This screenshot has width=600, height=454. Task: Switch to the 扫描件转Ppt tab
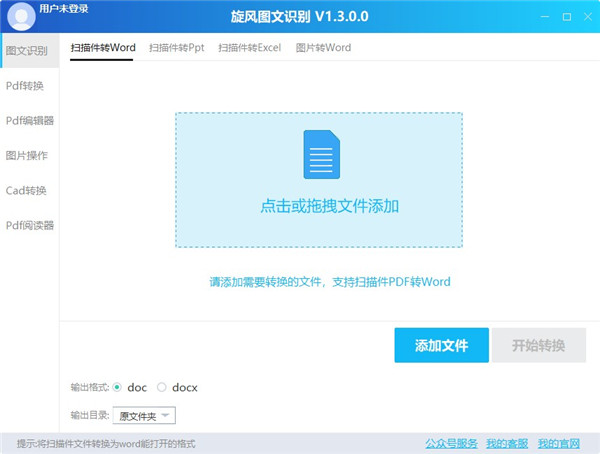pyautogui.click(x=176, y=47)
